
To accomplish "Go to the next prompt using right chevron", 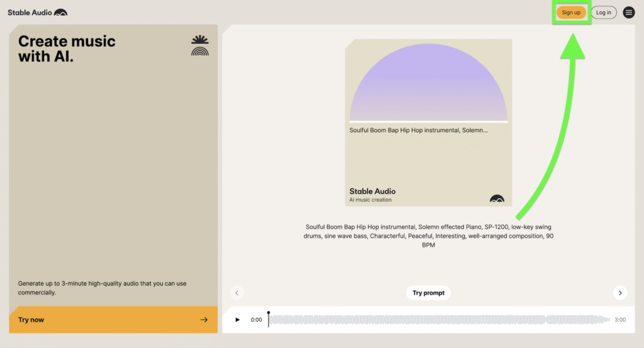I will 620,293.
